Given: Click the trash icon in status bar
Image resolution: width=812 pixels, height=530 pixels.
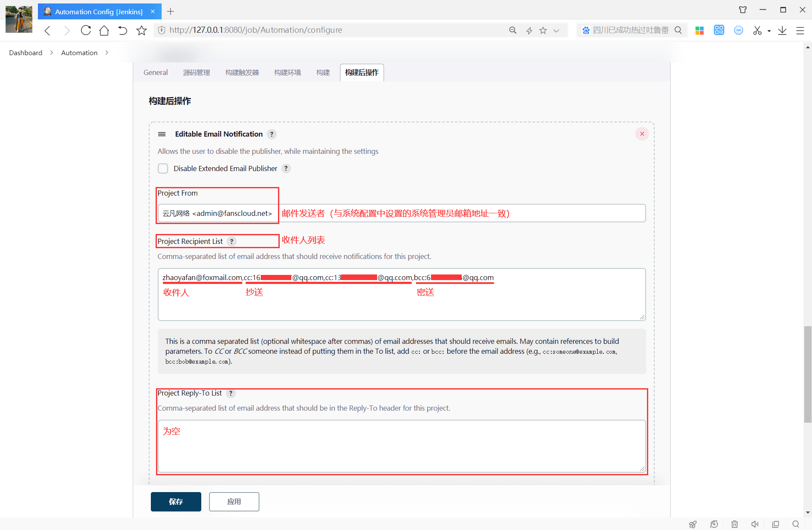Looking at the screenshot, I should tap(734, 524).
